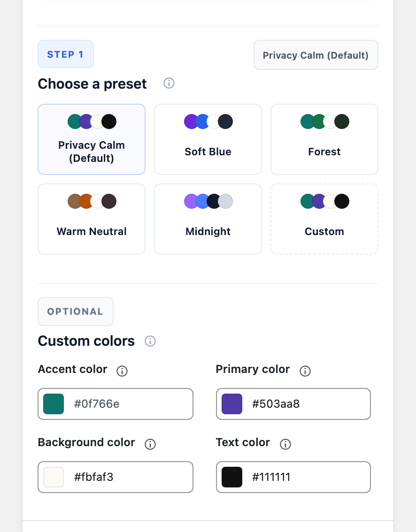
Task: Choose the Custom preset card
Action: 324,219
